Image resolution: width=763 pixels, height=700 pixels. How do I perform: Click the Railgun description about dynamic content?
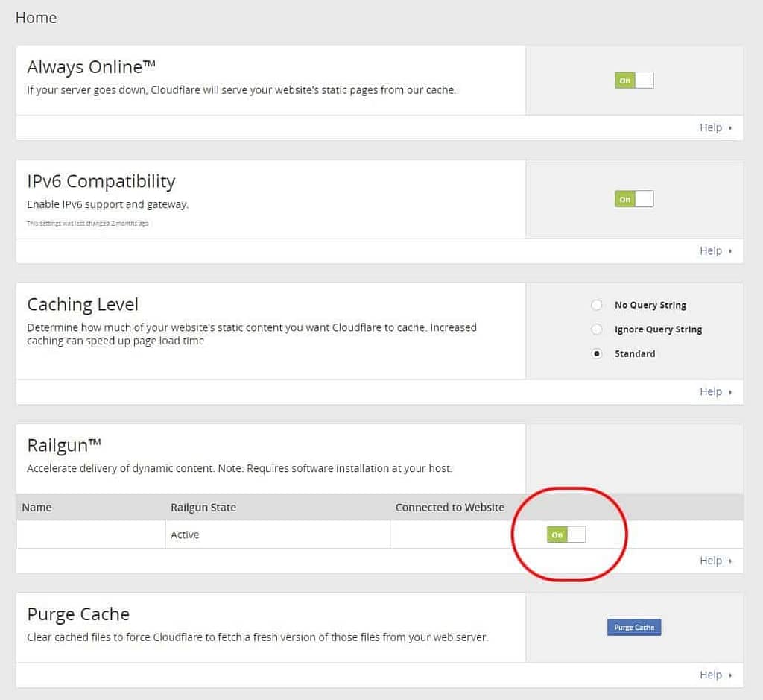click(x=239, y=468)
